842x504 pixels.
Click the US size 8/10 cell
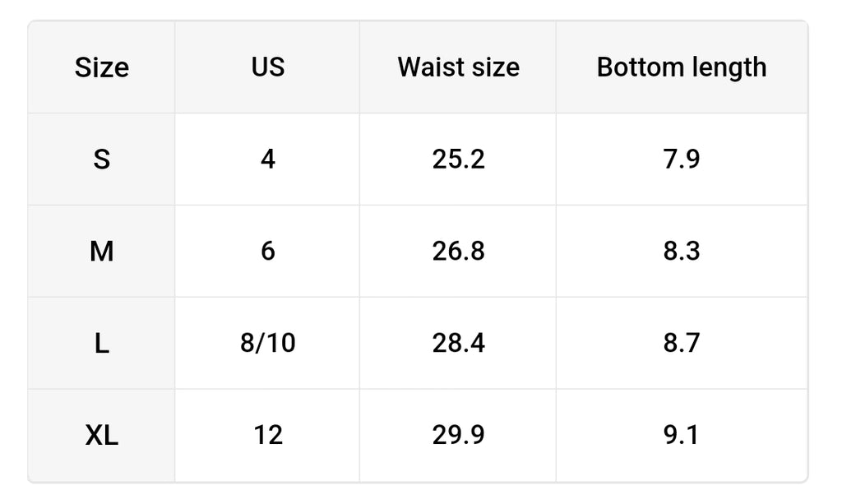click(267, 343)
